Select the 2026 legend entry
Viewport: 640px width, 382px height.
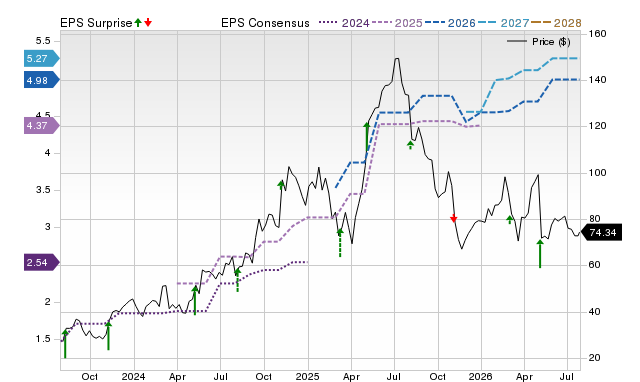(x=450, y=23)
